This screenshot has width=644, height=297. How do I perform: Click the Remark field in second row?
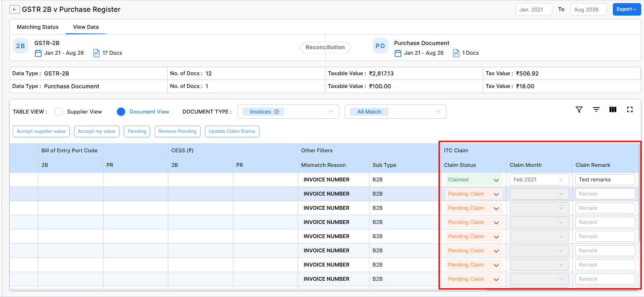[x=605, y=194]
